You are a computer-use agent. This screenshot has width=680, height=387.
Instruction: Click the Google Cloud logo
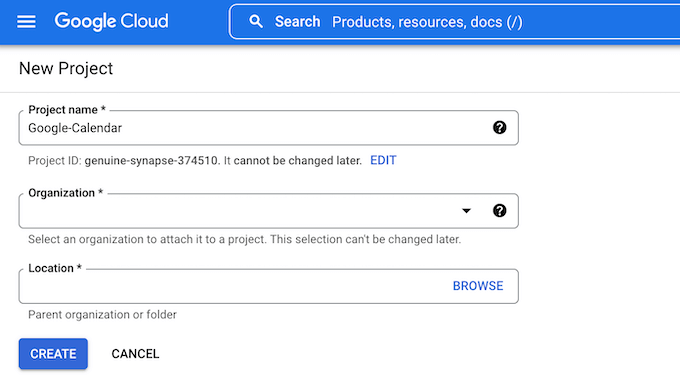click(x=111, y=21)
